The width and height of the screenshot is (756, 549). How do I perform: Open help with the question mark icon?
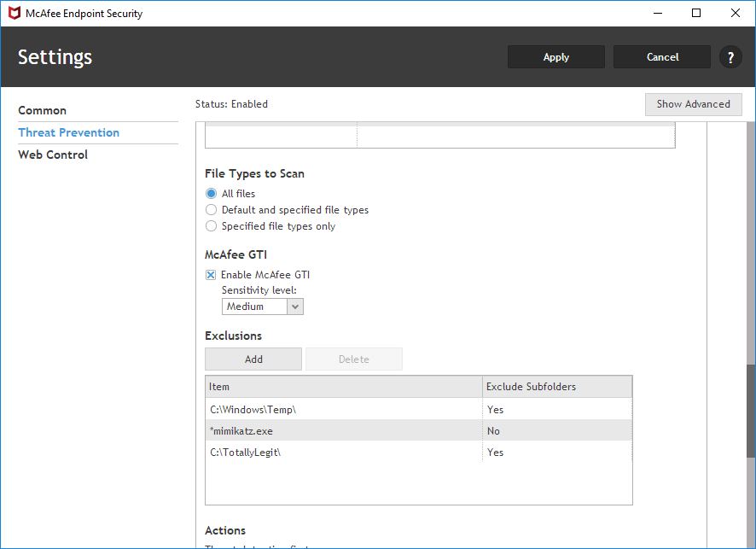coord(730,57)
